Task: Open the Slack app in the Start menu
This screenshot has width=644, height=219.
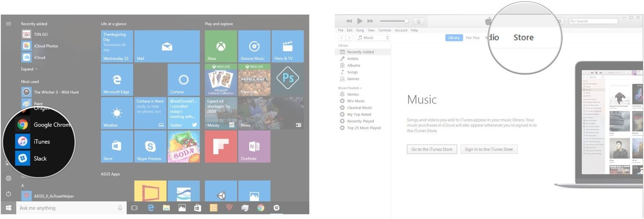Action: pyautogui.click(x=39, y=158)
